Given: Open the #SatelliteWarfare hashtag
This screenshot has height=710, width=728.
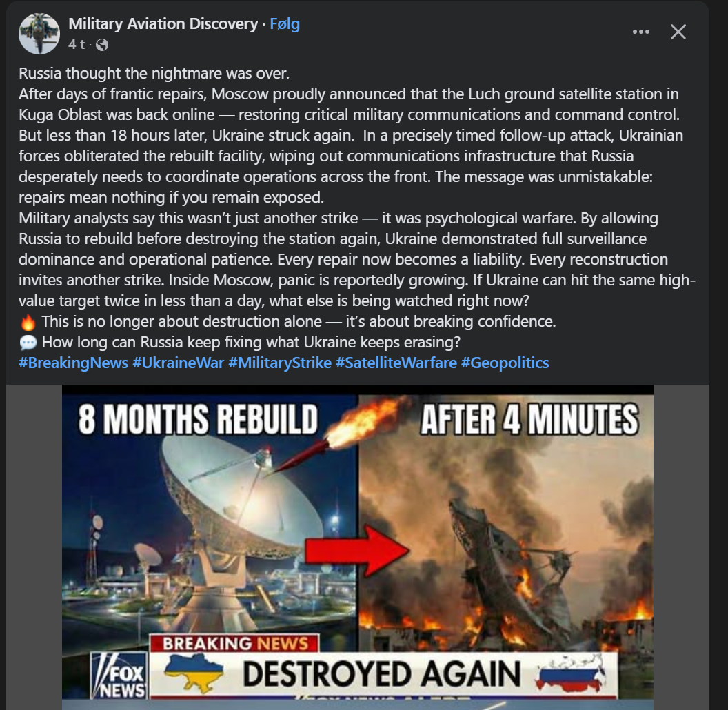Looking at the screenshot, I should click(396, 363).
